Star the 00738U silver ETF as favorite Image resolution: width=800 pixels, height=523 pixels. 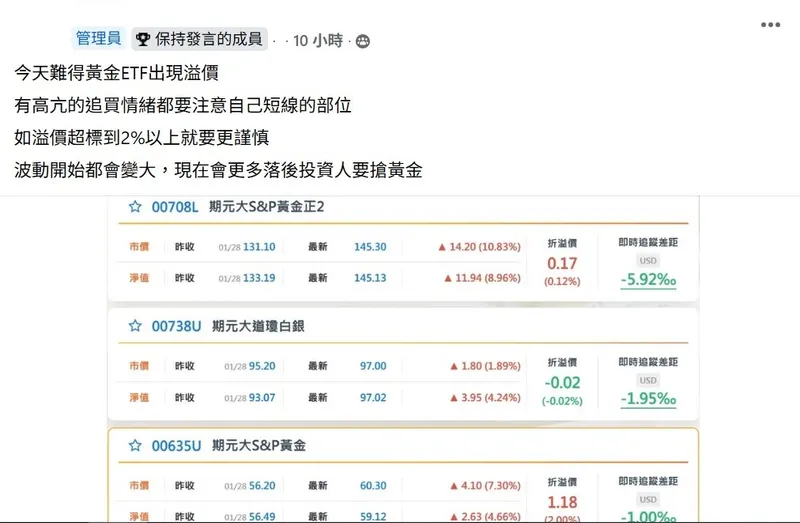pyautogui.click(x=135, y=326)
